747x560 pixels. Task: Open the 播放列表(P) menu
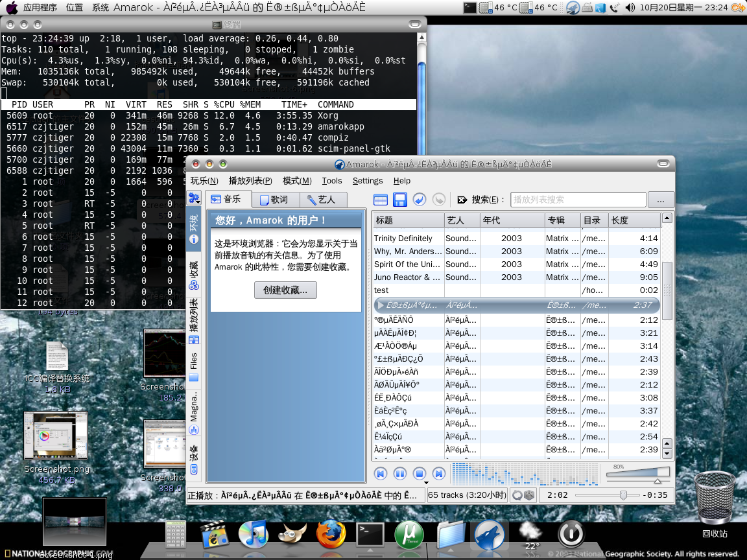point(250,181)
